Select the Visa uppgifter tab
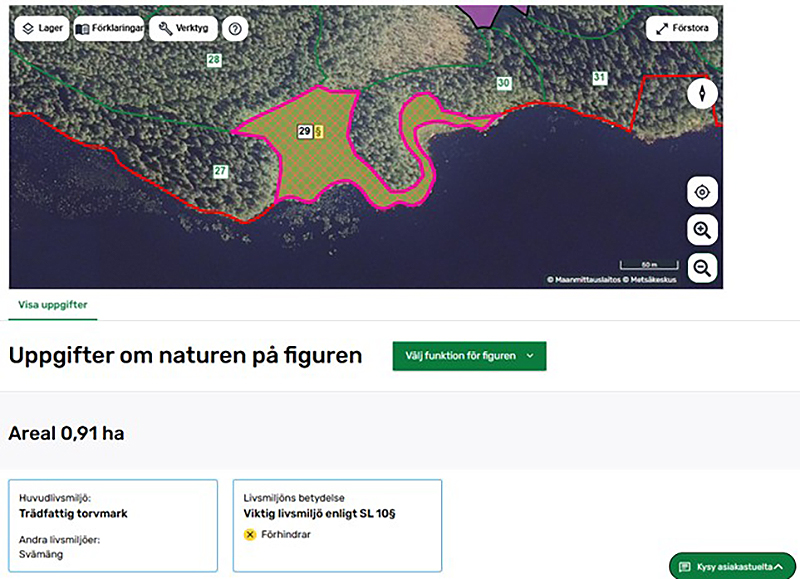This screenshot has width=800, height=579. click(52, 306)
